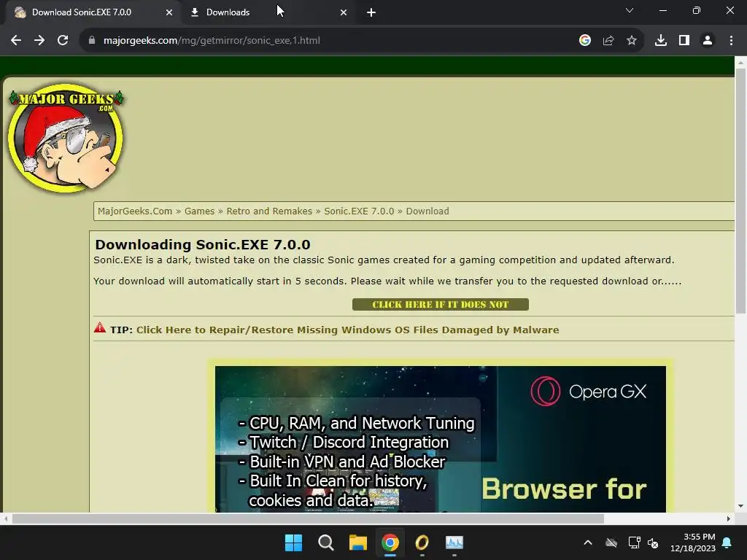Click vertical scrollbar thumb
747x560 pixels.
coord(740,190)
